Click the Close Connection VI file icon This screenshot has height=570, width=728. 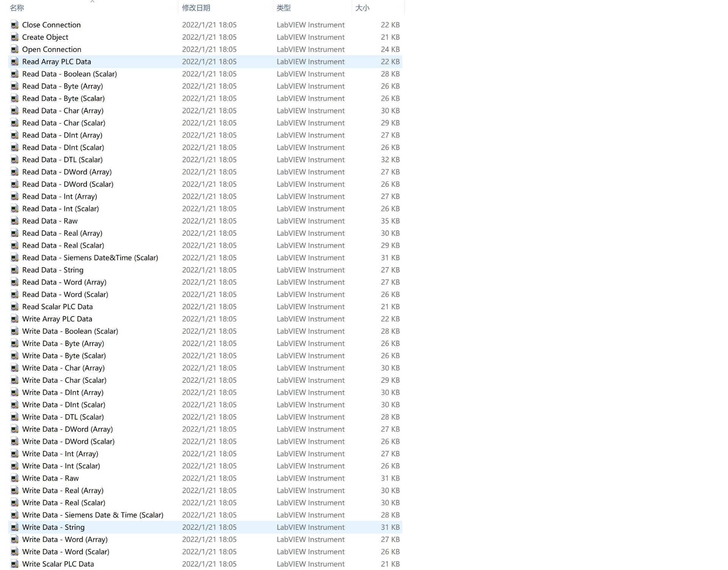click(x=15, y=25)
